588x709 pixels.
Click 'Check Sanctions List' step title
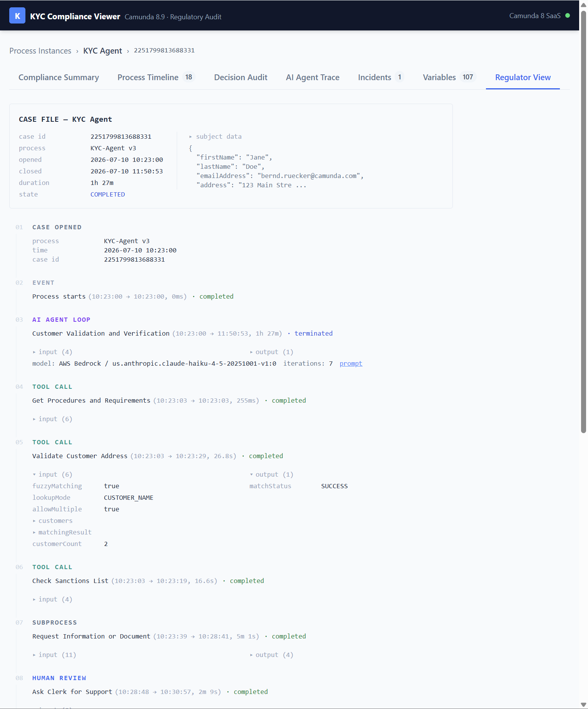pyautogui.click(x=70, y=581)
